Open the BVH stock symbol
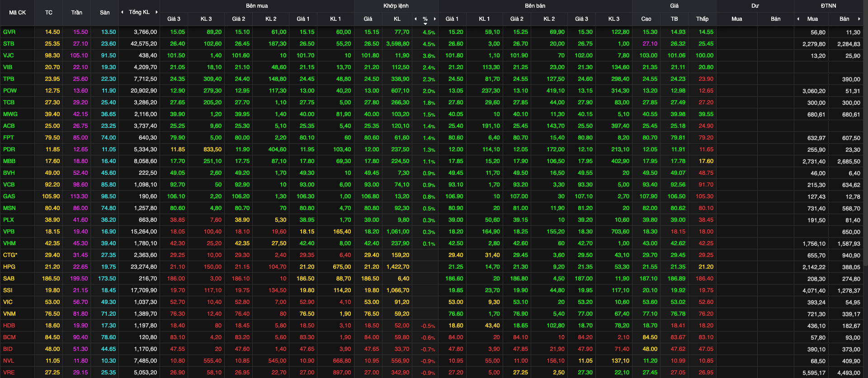 9,173
